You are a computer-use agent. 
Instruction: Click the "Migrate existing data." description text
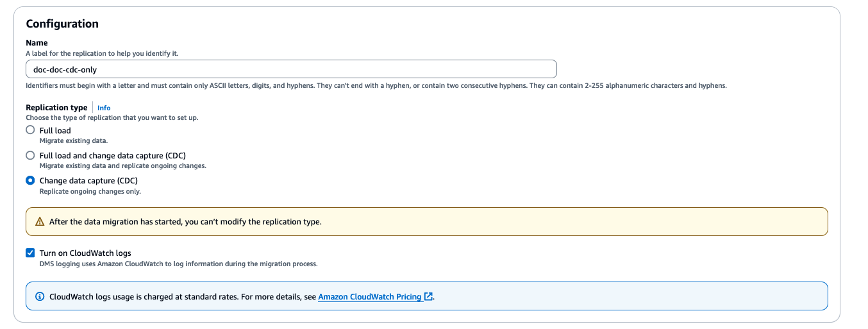click(x=74, y=140)
